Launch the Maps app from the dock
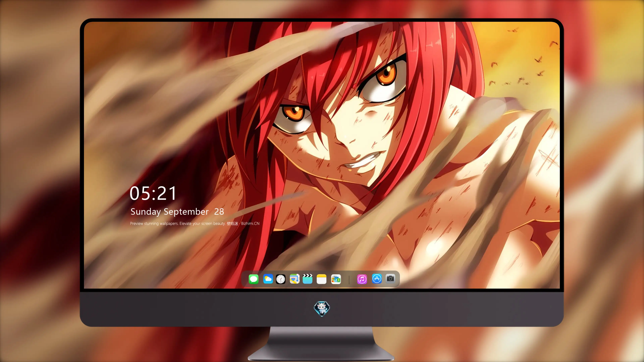 (x=294, y=279)
